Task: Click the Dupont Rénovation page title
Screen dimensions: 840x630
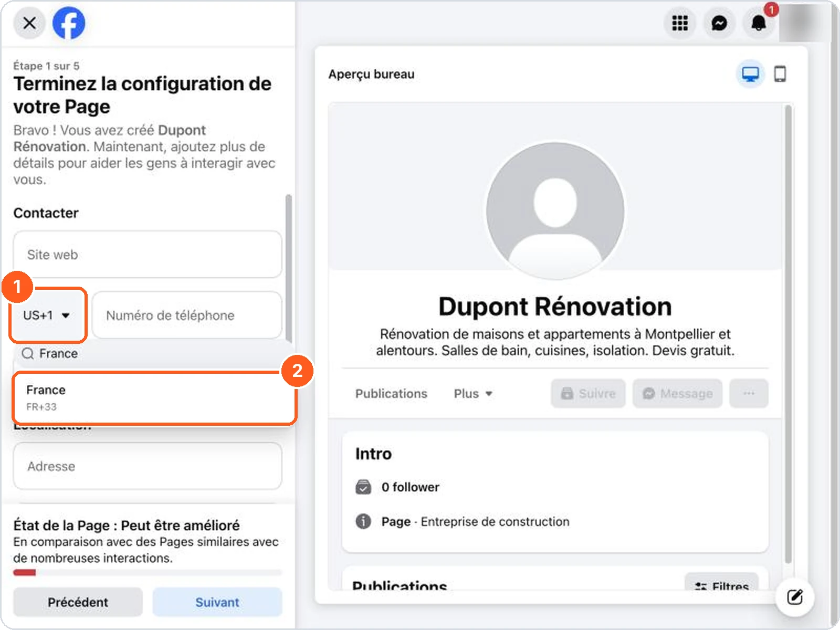Action: click(x=555, y=307)
